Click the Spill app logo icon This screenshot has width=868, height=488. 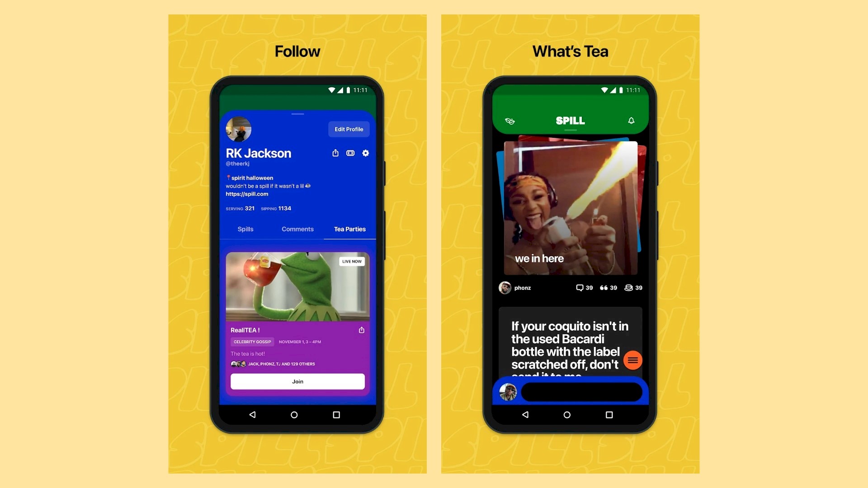point(568,120)
